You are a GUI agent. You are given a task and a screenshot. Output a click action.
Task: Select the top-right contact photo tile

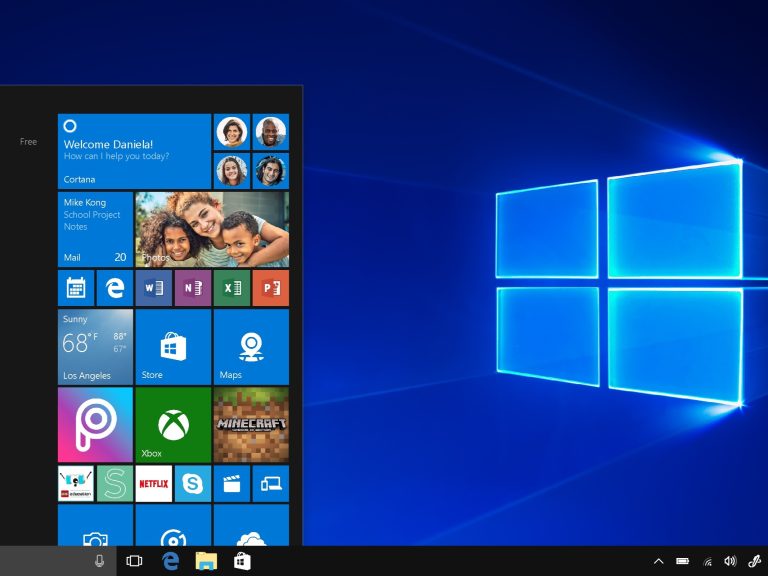[x=271, y=132]
